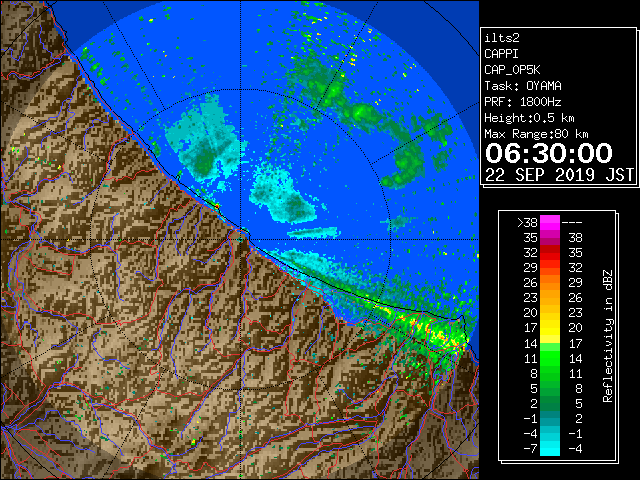Viewport: 640px width, 480px height.
Task: Select the '22 SEP 2019 JST' date
Action: (x=560, y=175)
